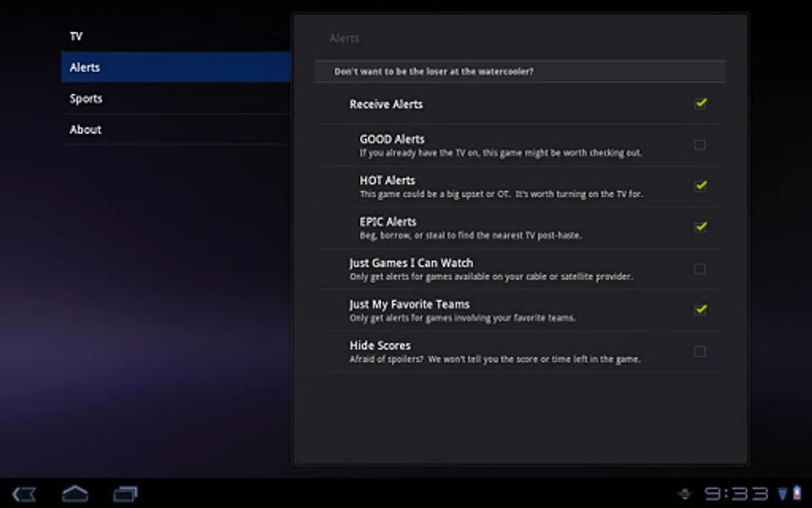
Task: Toggle the EPIC Alerts checkbox
Action: tap(700, 227)
